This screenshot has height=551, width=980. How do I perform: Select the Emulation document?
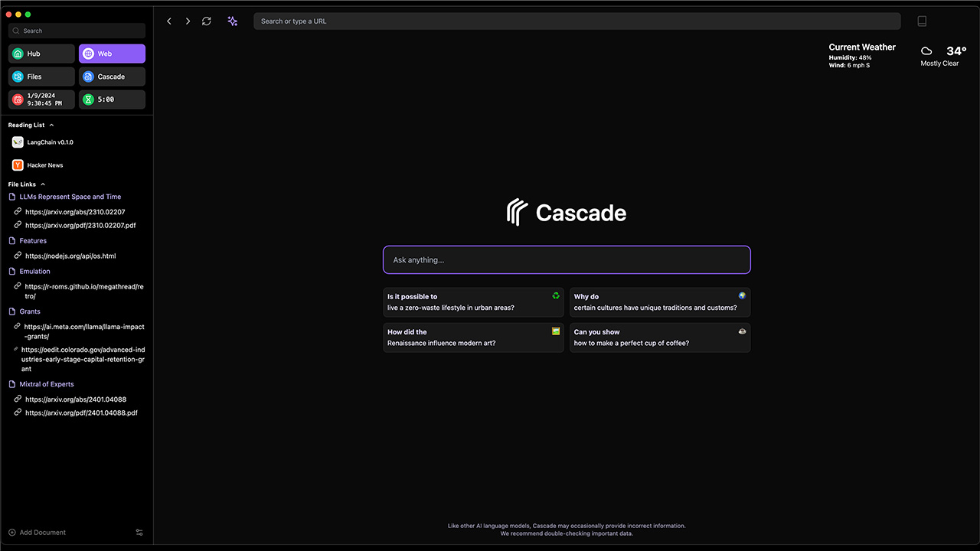click(35, 272)
